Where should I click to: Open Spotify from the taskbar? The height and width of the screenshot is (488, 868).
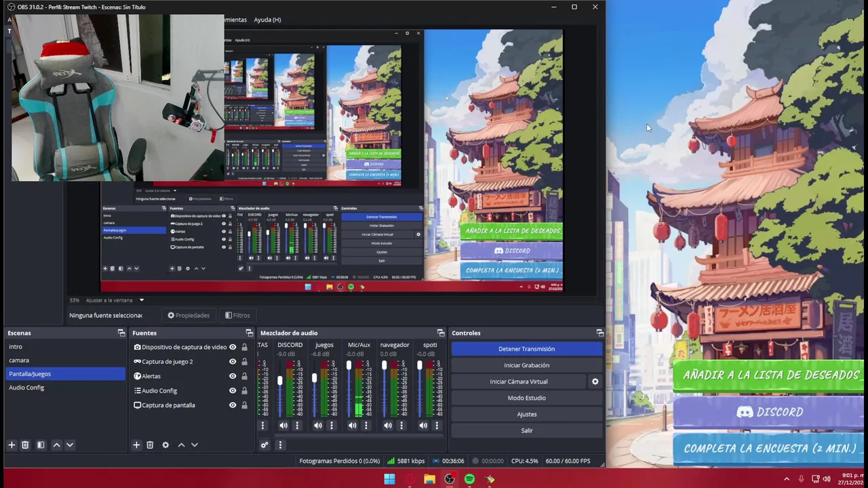pyautogui.click(x=469, y=479)
